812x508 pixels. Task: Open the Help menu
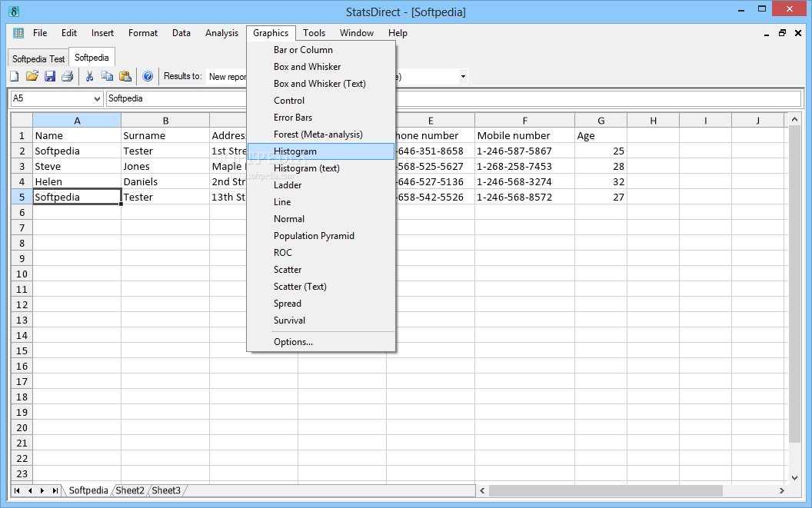(x=398, y=33)
